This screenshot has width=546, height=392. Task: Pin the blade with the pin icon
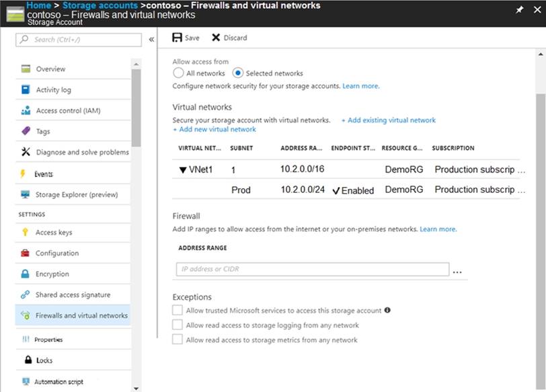point(520,9)
